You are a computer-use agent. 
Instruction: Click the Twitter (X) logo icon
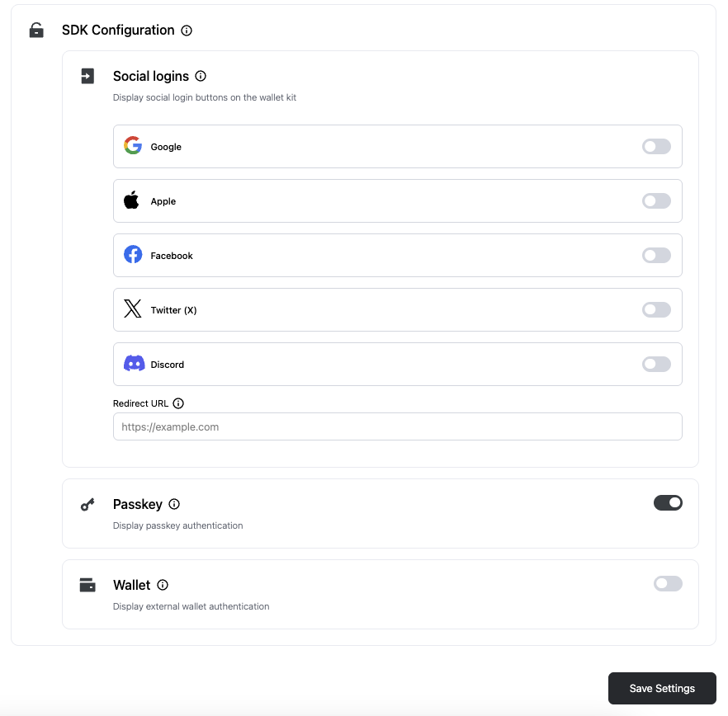pos(132,309)
